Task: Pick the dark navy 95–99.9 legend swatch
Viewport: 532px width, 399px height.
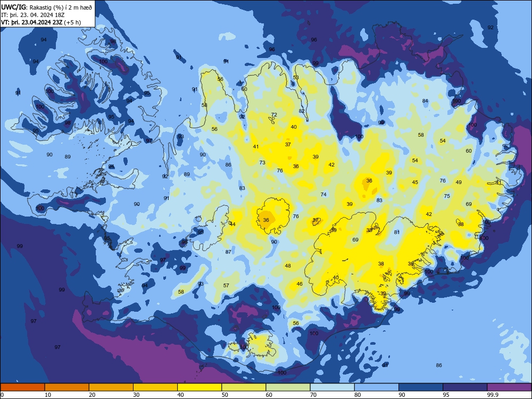Action: (x=465, y=387)
